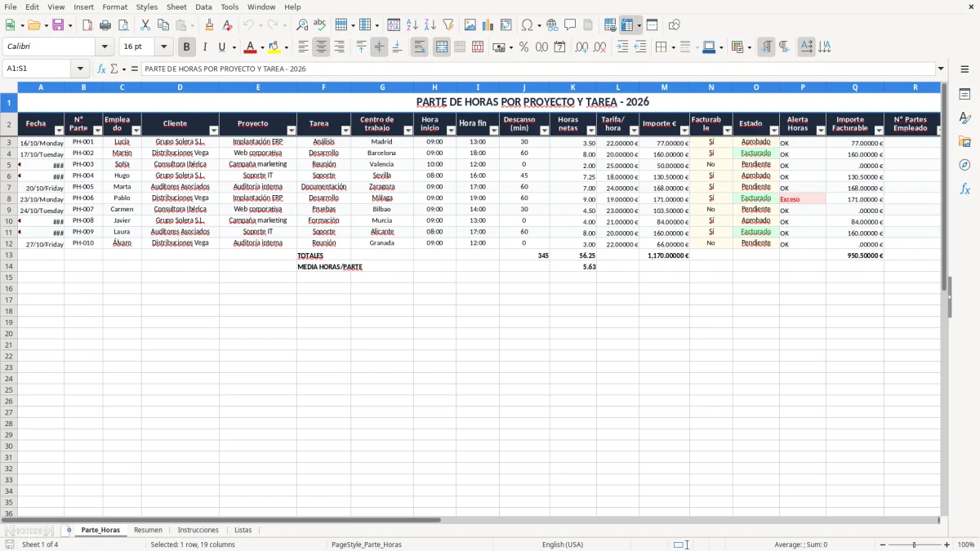Expand the formula bar
Viewport: 980px width, 551px height.
[x=941, y=69]
